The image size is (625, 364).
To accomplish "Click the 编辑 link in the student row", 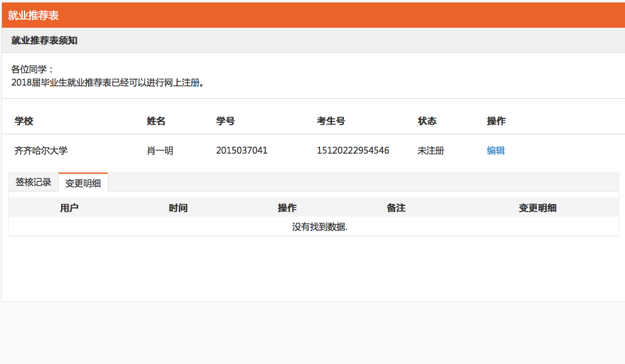I will tap(496, 151).
